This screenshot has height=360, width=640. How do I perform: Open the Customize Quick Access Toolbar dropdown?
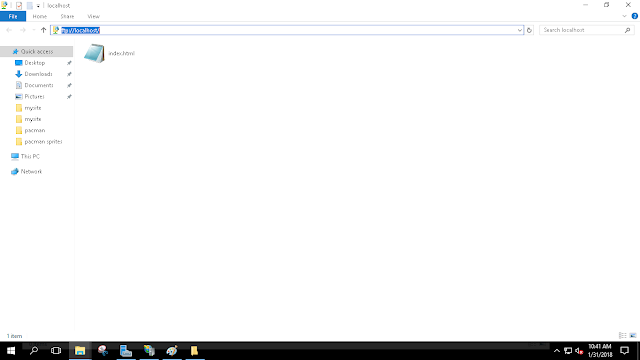[38, 6]
